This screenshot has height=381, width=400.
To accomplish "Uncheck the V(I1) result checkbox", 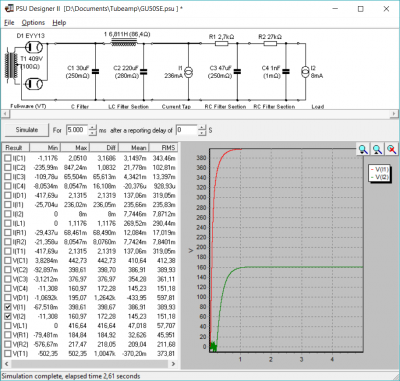I will (8, 307).
